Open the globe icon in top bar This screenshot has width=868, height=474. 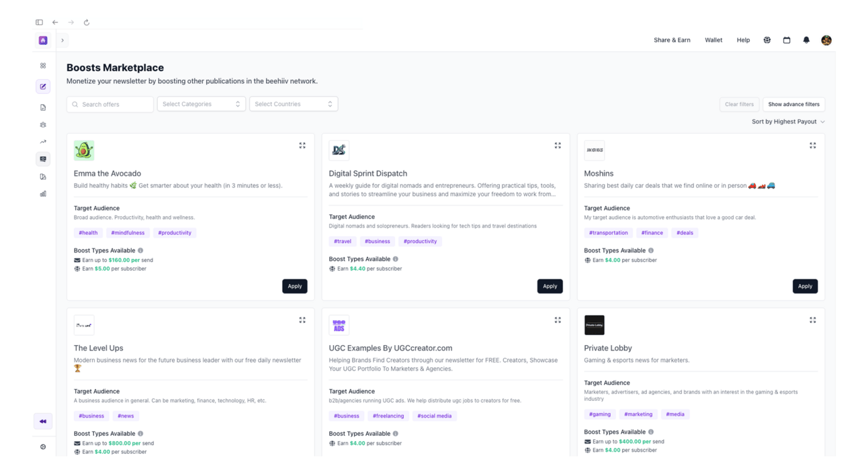pos(767,40)
